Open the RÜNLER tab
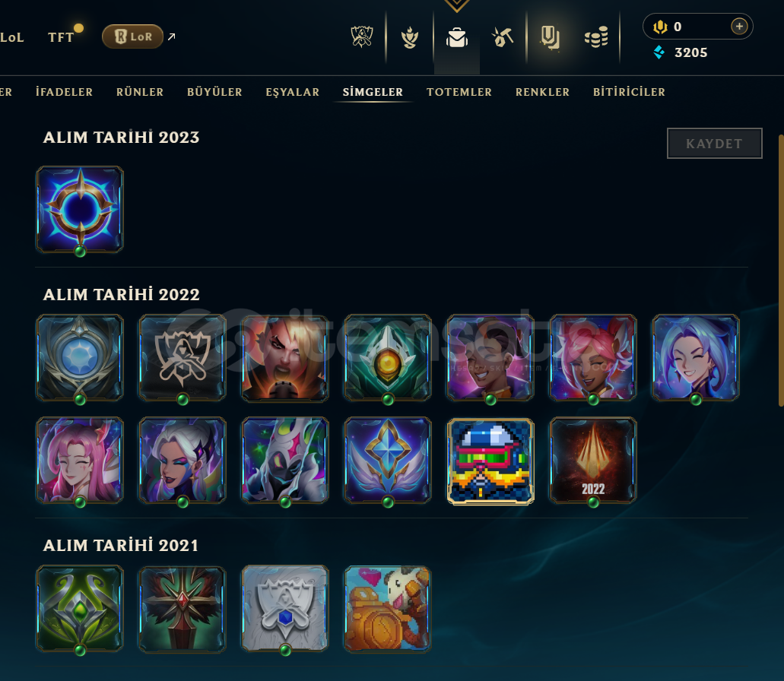The width and height of the screenshot is (784, 681). [x=140, y=92]
